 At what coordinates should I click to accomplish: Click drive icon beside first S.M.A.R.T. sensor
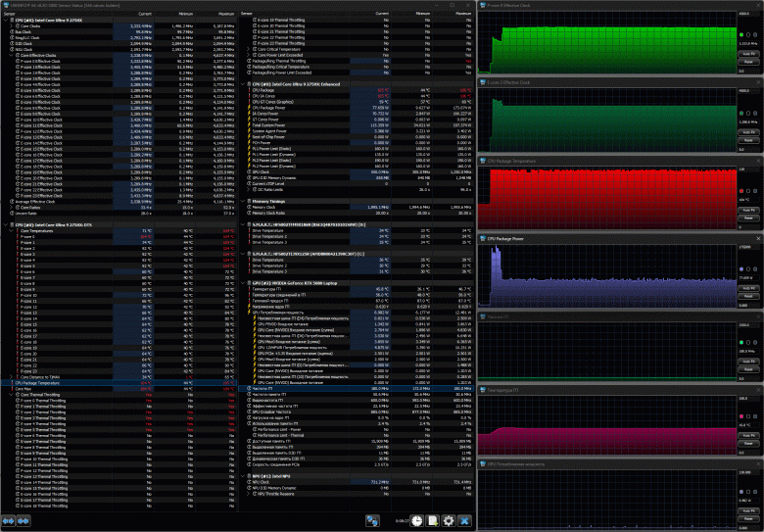(249, 224)
